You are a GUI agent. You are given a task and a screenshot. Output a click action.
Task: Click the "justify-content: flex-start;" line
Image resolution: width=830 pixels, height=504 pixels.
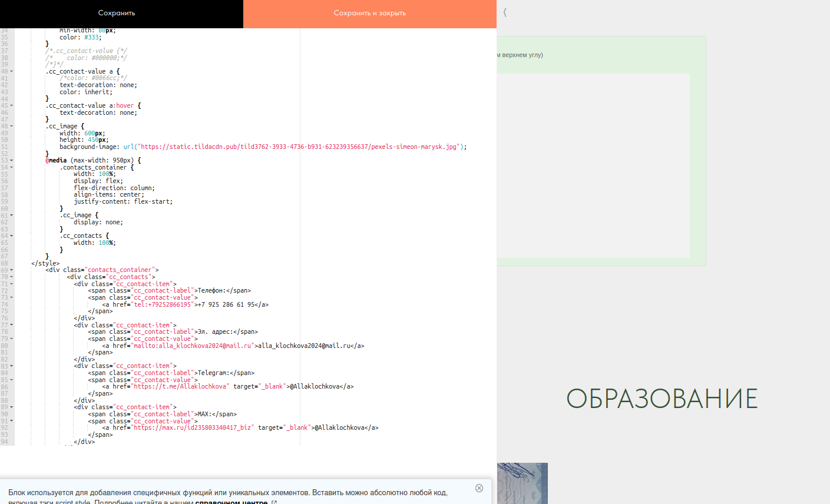(x=123, y=202)
